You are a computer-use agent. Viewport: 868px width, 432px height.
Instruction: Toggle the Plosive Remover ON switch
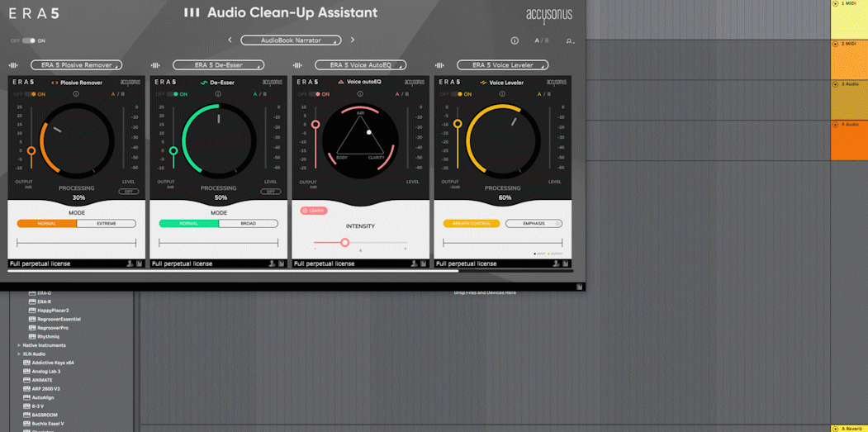click(31, 94)
